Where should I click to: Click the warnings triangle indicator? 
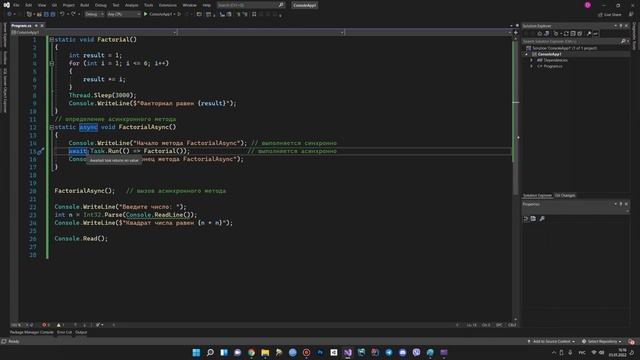click(x=60, y=325)
